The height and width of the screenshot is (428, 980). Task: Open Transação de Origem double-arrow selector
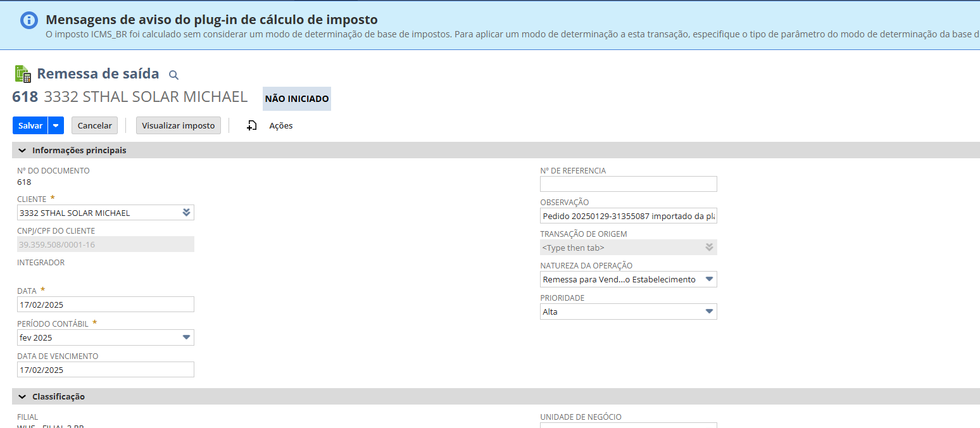(x=709, y=248)
